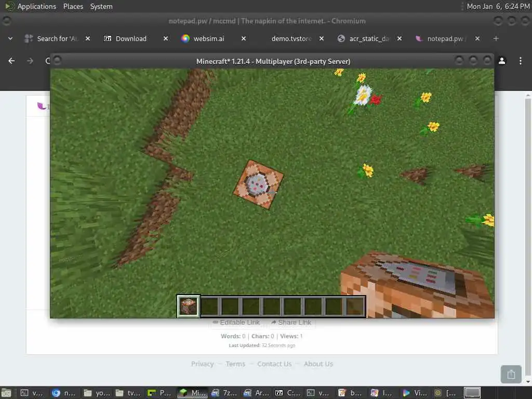
Task: Click the websim.ai colorful favicon
Action: click(x=185, y=38)
